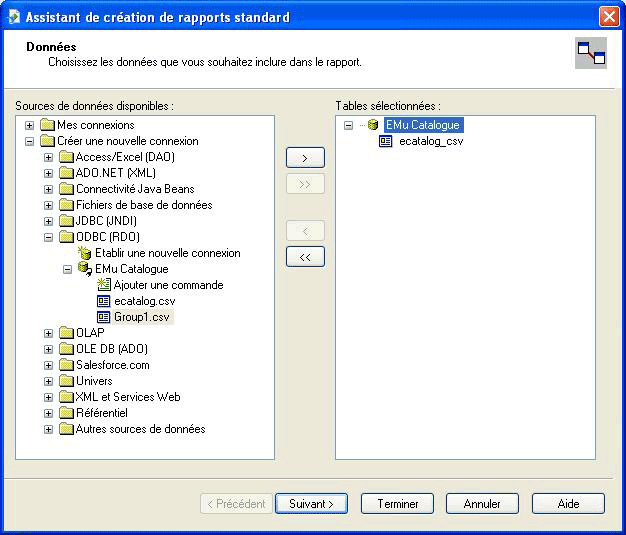Collapse the ODBC (RDO) node

48,238
